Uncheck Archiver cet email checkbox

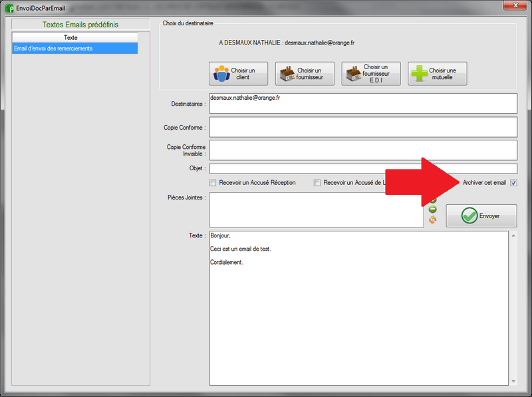[513, 183]
